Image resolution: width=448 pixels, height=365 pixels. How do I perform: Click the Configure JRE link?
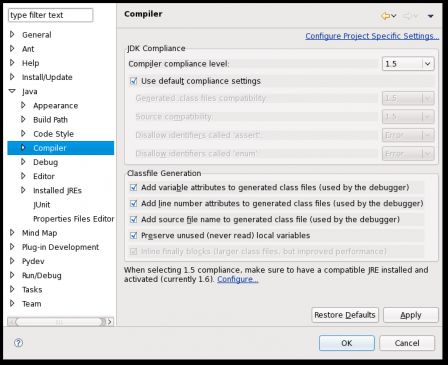(x=238, y=279)
